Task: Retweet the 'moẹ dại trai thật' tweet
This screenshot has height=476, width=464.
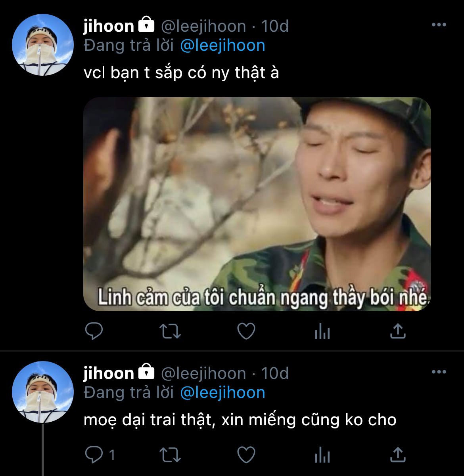Action: [x=170, y=455]
